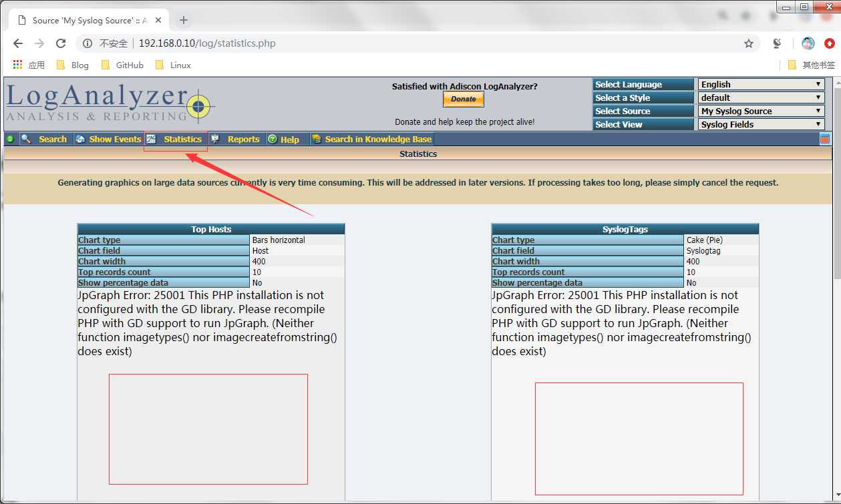Click 'Satisfied with Adiscon LogAnalyzer?' text

pos(464,86)
